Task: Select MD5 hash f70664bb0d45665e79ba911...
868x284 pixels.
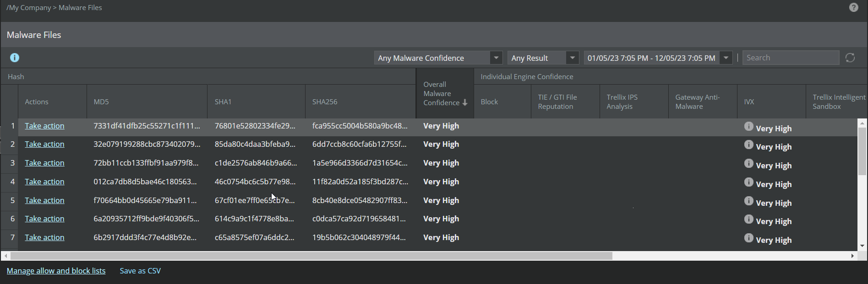Action: tap(145, 200)
